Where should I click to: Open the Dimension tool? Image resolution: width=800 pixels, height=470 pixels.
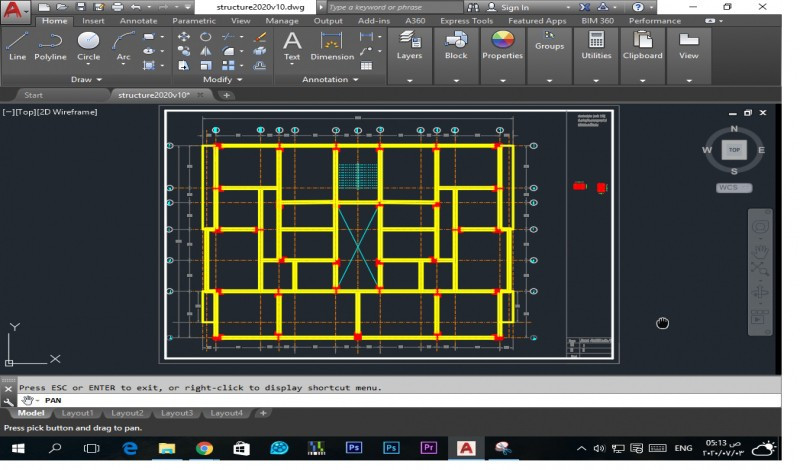[332, 46]
